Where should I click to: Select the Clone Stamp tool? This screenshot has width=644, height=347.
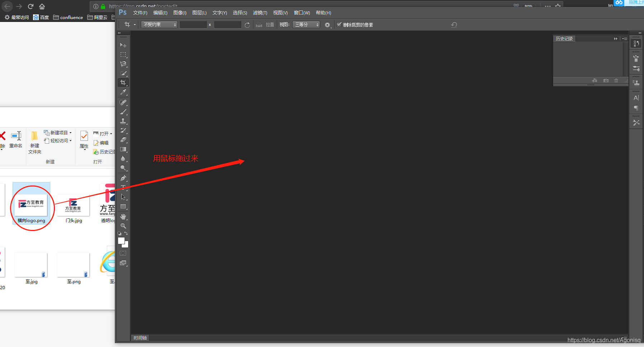123,121
